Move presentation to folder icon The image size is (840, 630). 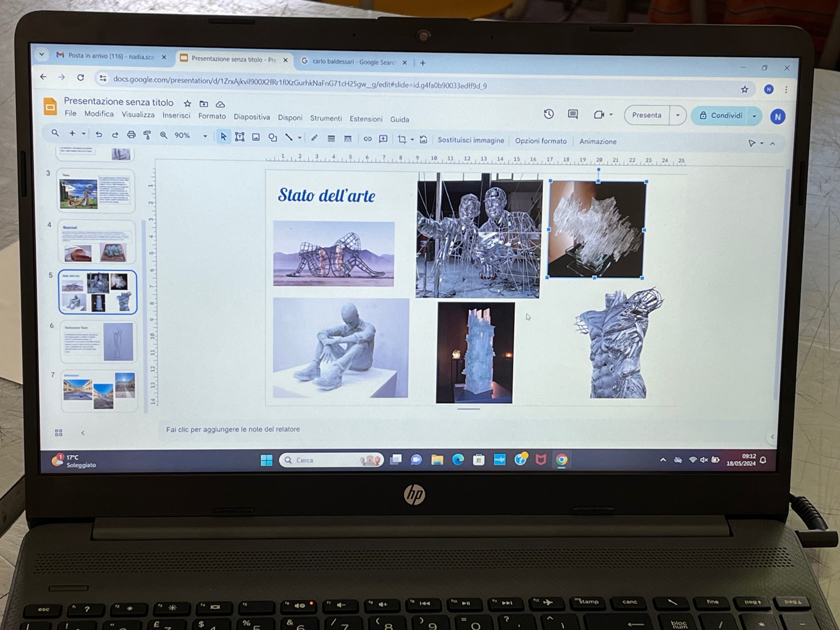(x=204, y=104)
